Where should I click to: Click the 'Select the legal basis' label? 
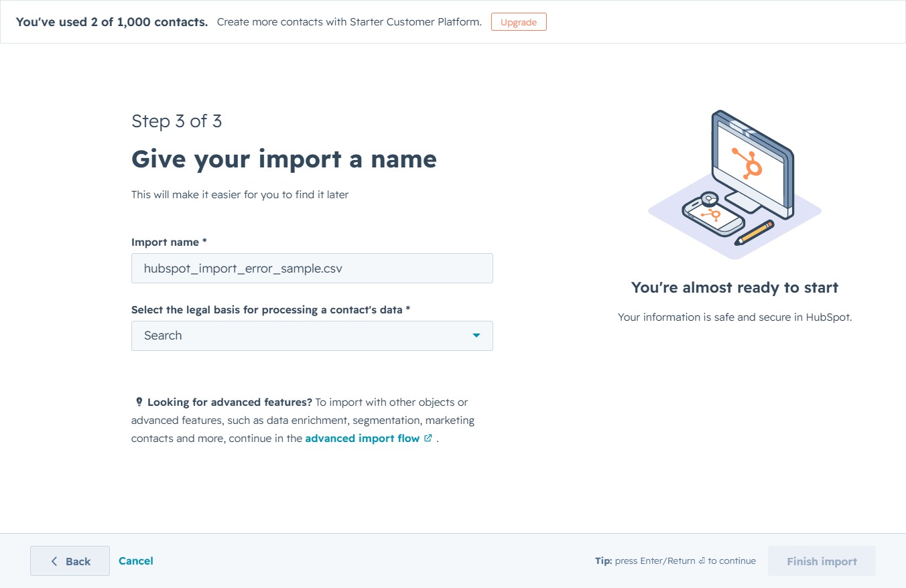point(271,310)
